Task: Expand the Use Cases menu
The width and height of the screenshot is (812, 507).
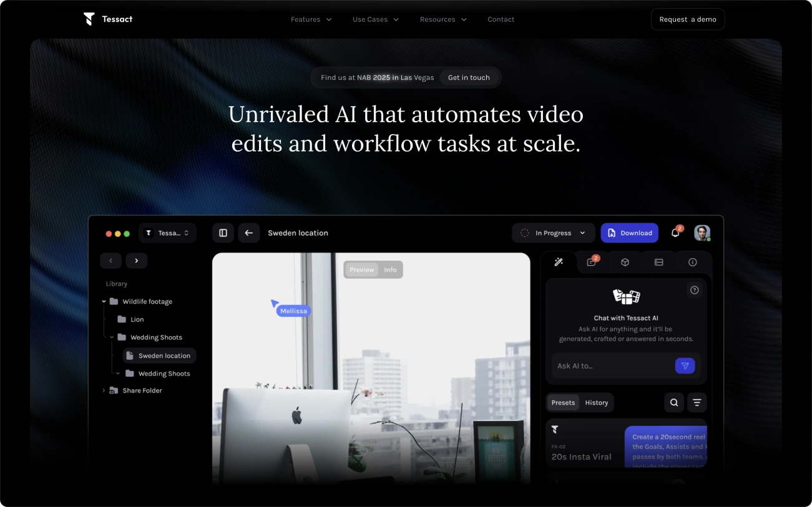Action: [x=376, y=19]
